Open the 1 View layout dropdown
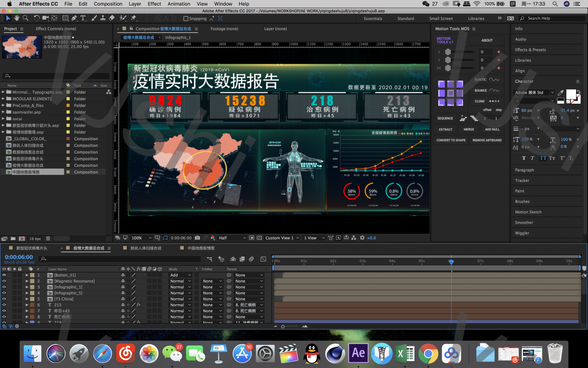This screenshot has height=368, width=588. pyautogui.click(x=314, y=238)
